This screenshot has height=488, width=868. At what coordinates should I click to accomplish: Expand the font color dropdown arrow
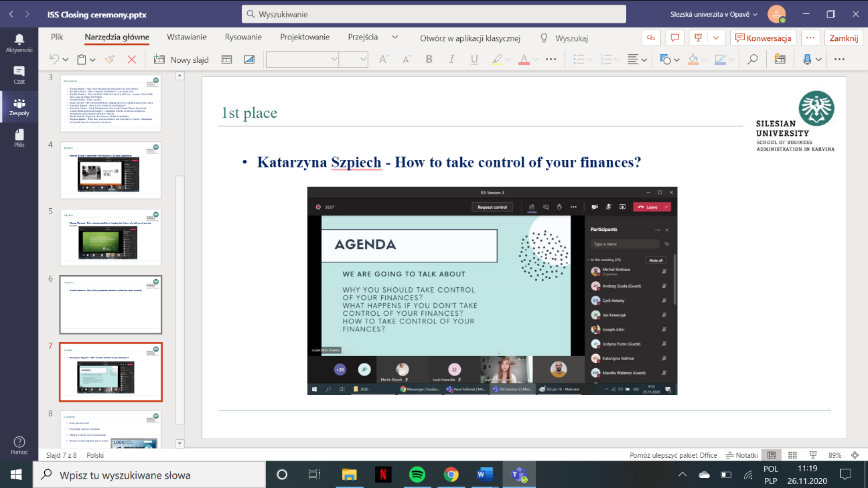[535, 60]
